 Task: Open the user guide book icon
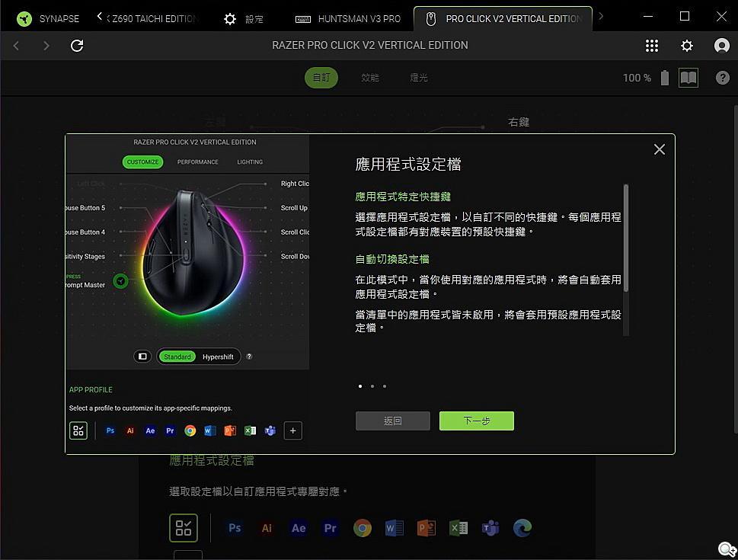(688, 78)
